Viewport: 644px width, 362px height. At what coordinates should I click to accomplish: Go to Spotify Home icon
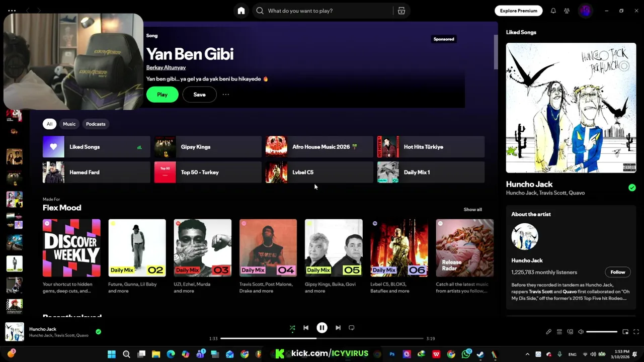[242, 11]
